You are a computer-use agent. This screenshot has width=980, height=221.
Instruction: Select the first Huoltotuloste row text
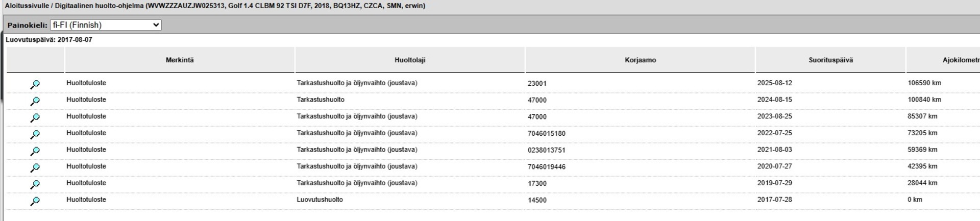[86, 83]
